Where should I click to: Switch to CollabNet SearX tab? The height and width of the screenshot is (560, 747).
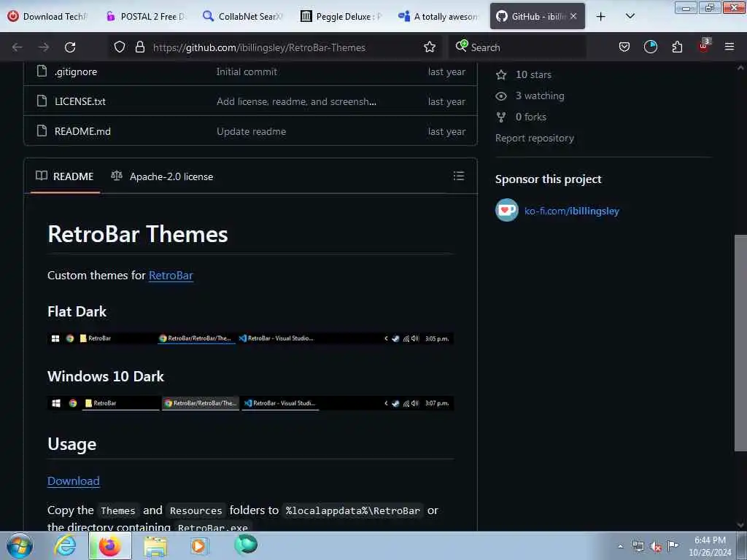tap(244, 16)
